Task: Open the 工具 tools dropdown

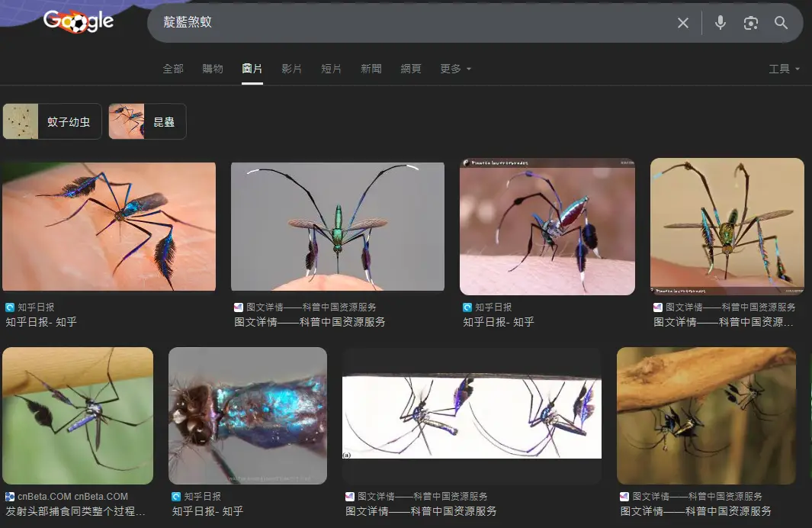Action: tap(784, 69)
